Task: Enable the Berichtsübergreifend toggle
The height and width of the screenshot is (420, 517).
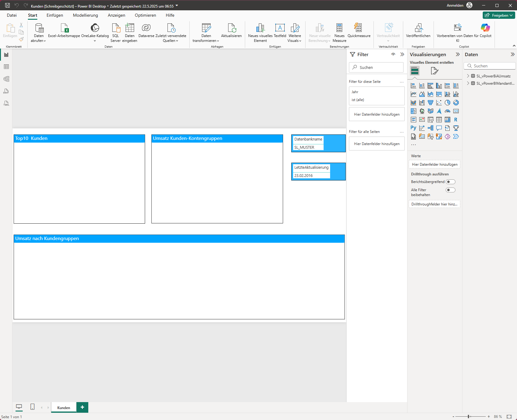Action: coord(450,182)
